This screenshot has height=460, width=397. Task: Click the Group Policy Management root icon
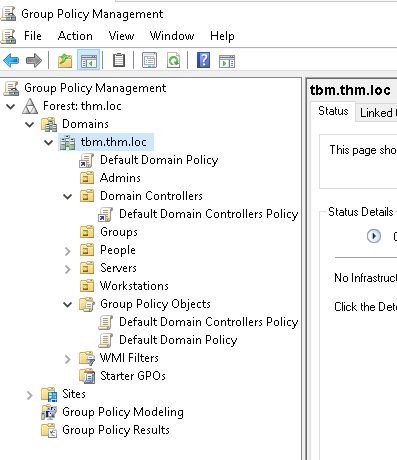11,88
